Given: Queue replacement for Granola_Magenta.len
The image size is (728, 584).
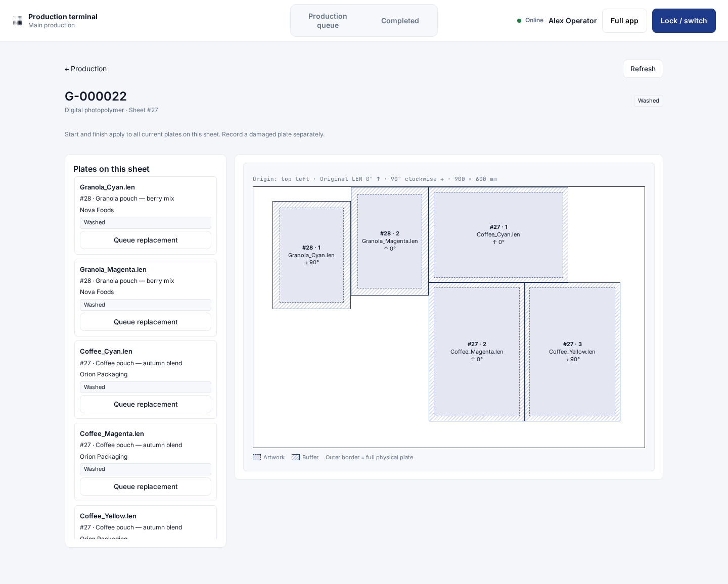Looking at the screenshot, I should (146, 322).
